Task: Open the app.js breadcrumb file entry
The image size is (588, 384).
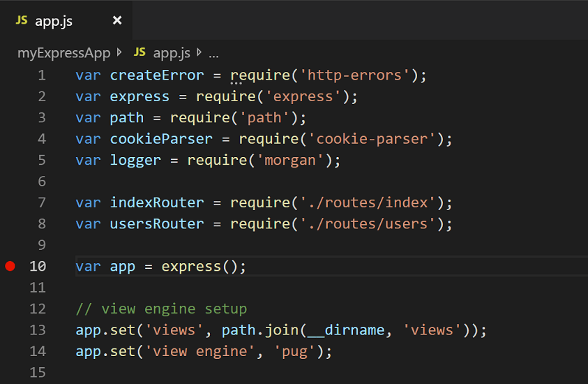Action: (172, 52)
